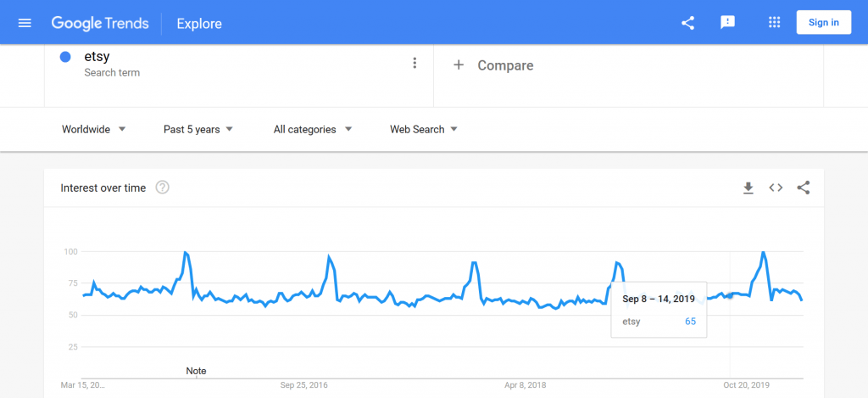The height and width of the screenshot is (398, 868).
Task: Go to the Google Trends logo
Action: coord(100,23)
